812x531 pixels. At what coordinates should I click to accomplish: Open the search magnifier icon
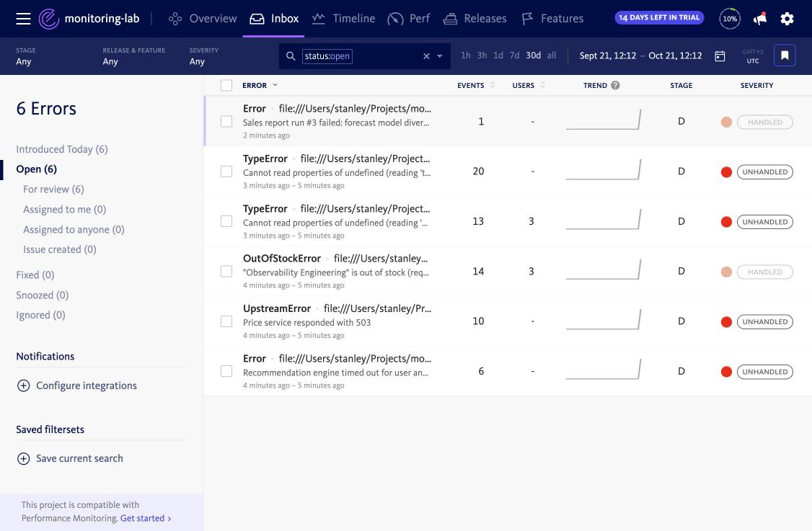pyautogui.click(x=291, y=56)
